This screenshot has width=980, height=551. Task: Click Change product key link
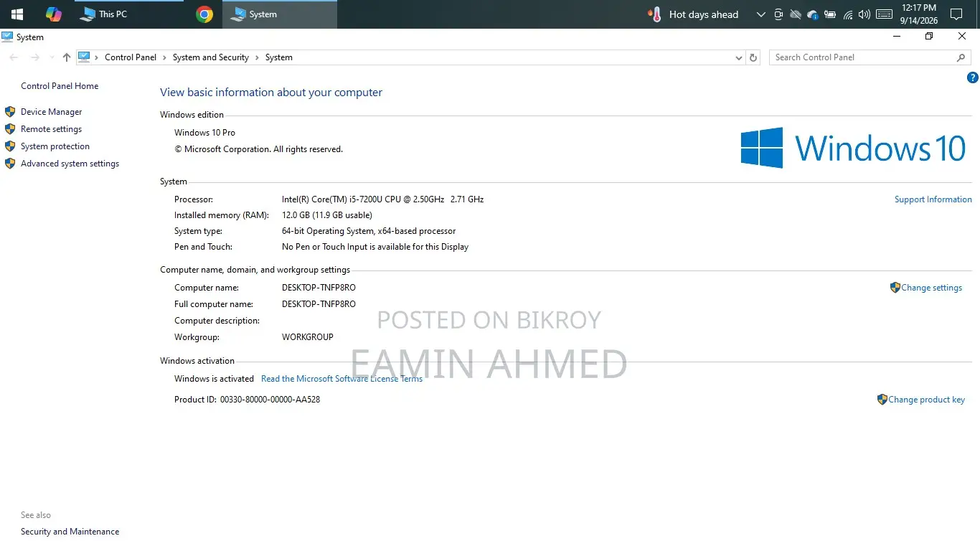927,400
